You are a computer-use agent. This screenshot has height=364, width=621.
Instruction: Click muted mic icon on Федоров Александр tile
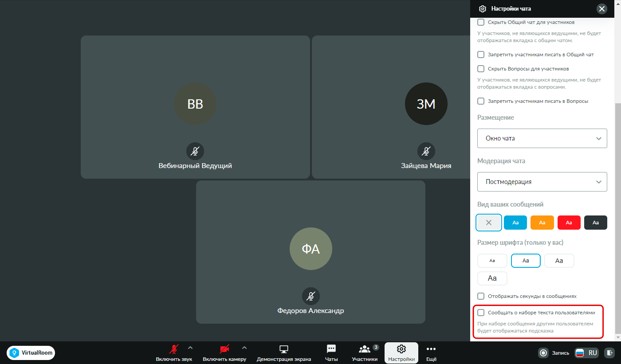coord(311,296)
